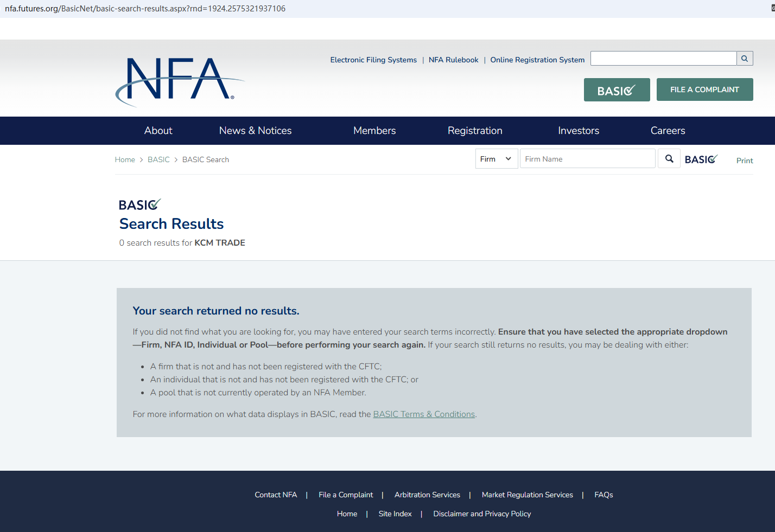Open the green BASIC button in header
The width and height of the screenshot is (775, 532).
[x=617, y=90]
